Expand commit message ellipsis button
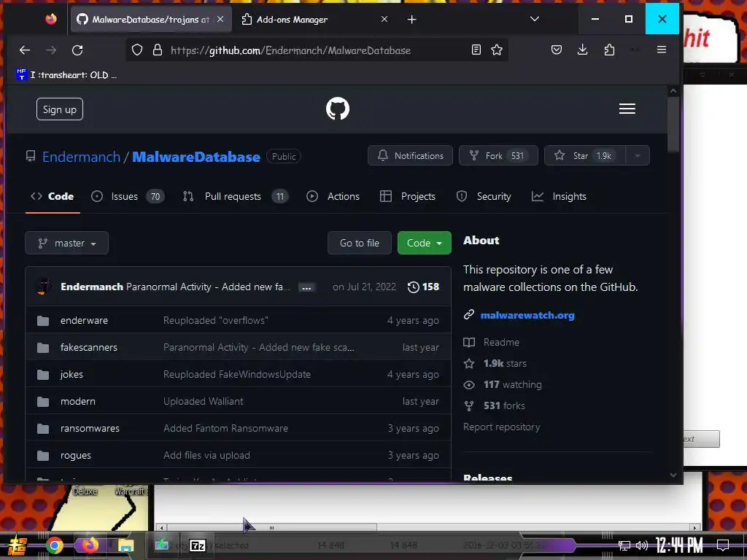The image size is (747, 560). pos(306,287)
